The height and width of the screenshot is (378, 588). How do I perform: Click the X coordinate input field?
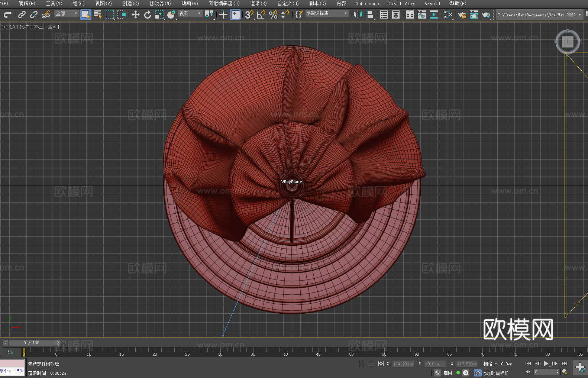(403, 364)
